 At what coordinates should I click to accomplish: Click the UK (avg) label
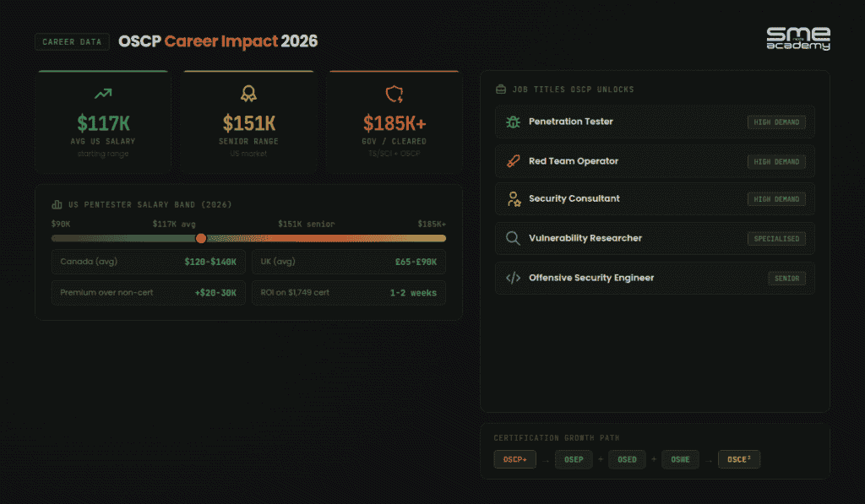click(277, 262)
